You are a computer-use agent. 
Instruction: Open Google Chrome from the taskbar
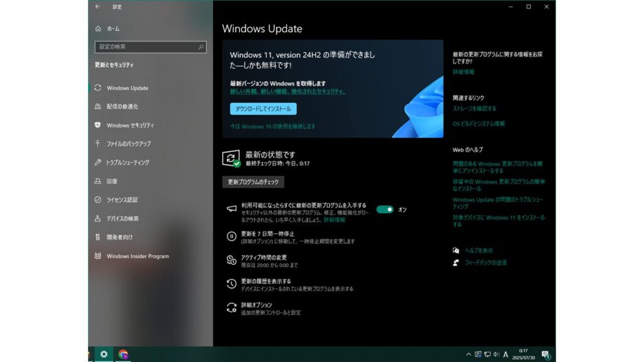pos(123,354)
